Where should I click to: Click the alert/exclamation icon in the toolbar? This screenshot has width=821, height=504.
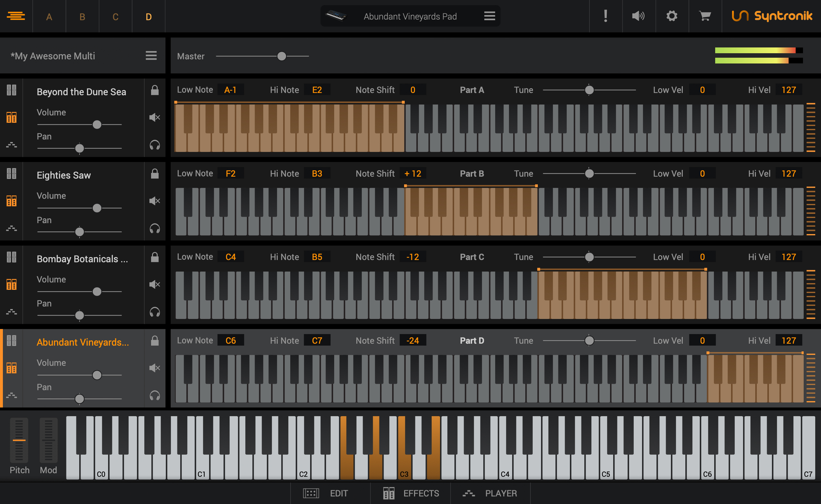coord(605,16)
